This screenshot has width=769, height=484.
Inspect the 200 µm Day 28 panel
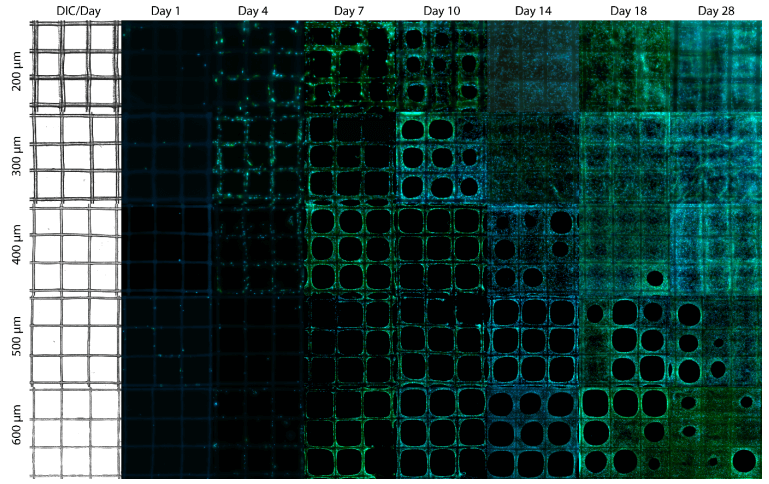(717, 66)
